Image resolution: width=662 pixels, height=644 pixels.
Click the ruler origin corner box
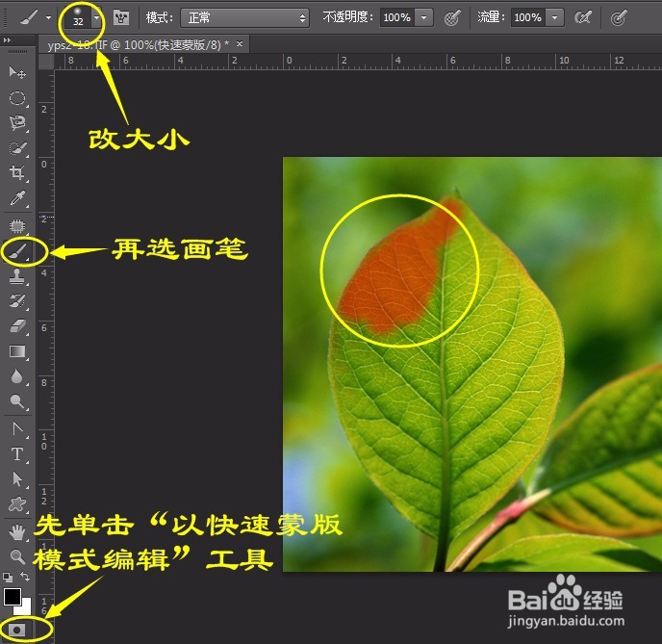pos(46,62)
